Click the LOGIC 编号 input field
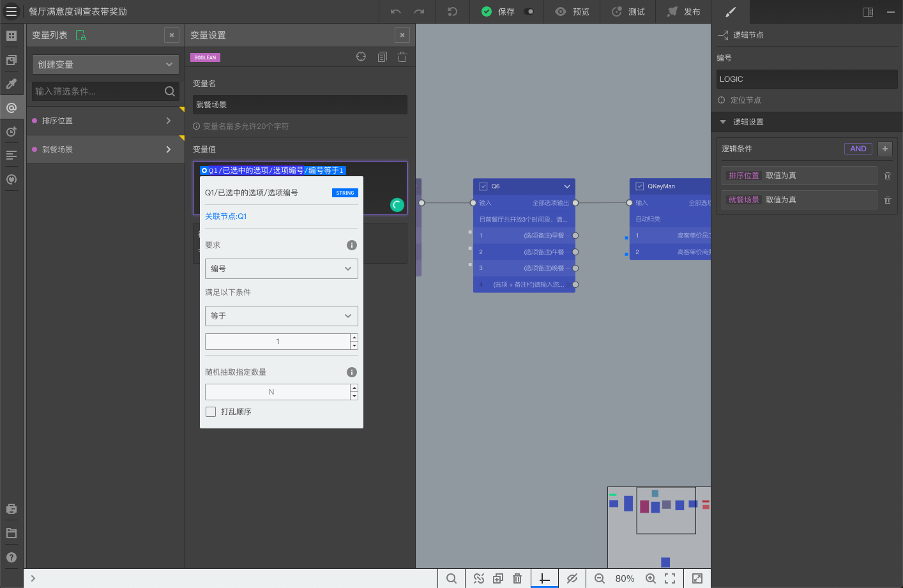Viewport: 903px width, 588px height. click(x=807, y=79)
